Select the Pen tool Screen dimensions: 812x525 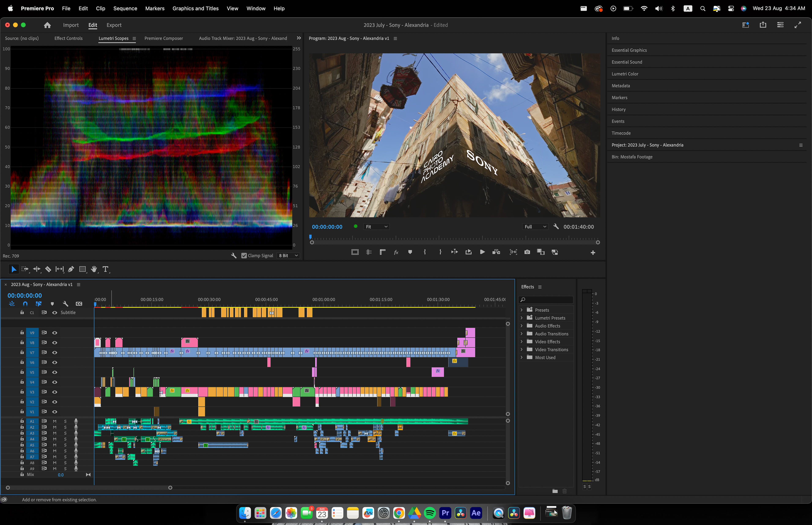point(71,269)
